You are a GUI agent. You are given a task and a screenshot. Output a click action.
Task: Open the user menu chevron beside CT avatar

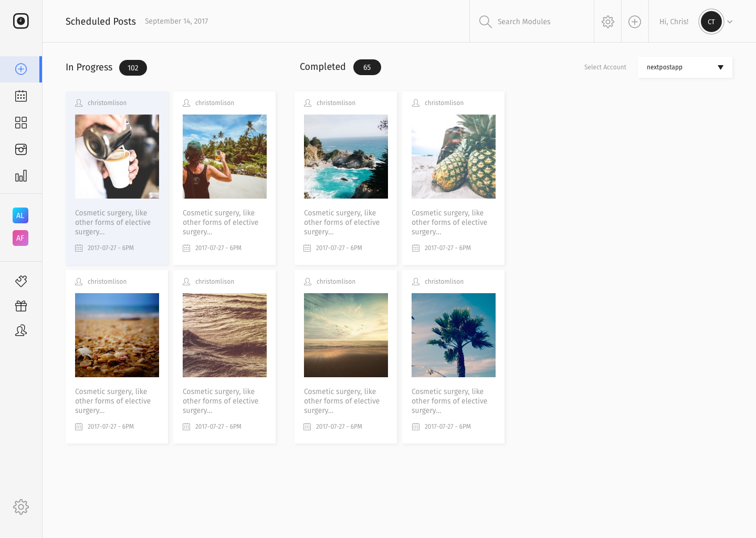tap(730, 22)
